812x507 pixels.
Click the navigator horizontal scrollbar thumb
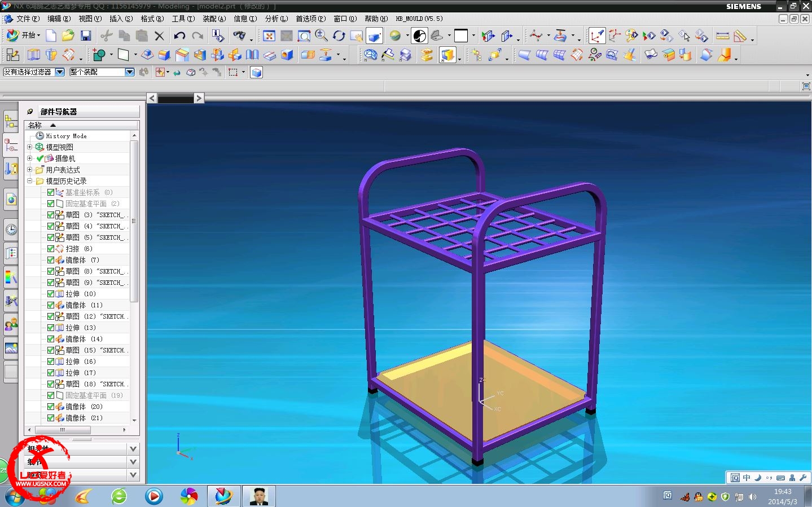[x=63, y=430]
